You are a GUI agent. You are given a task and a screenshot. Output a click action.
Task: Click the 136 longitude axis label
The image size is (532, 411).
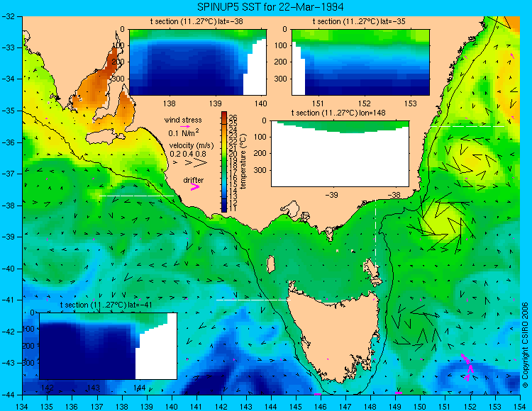(72, 407)
